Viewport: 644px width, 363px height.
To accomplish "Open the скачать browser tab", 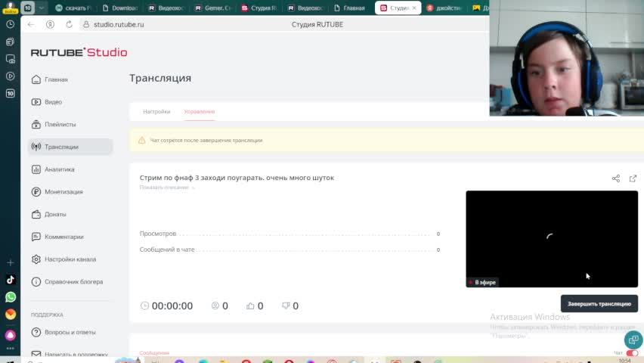I will click(73, 8).
